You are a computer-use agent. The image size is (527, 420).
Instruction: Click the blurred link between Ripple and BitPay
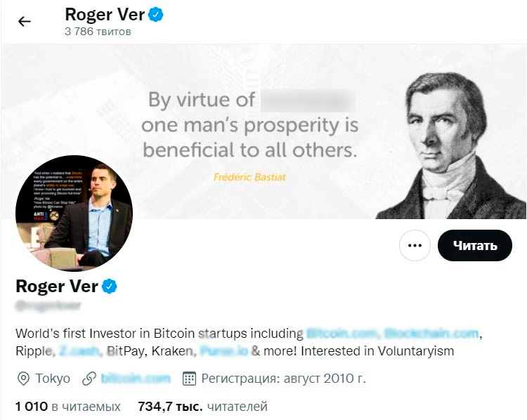point(79,350)
